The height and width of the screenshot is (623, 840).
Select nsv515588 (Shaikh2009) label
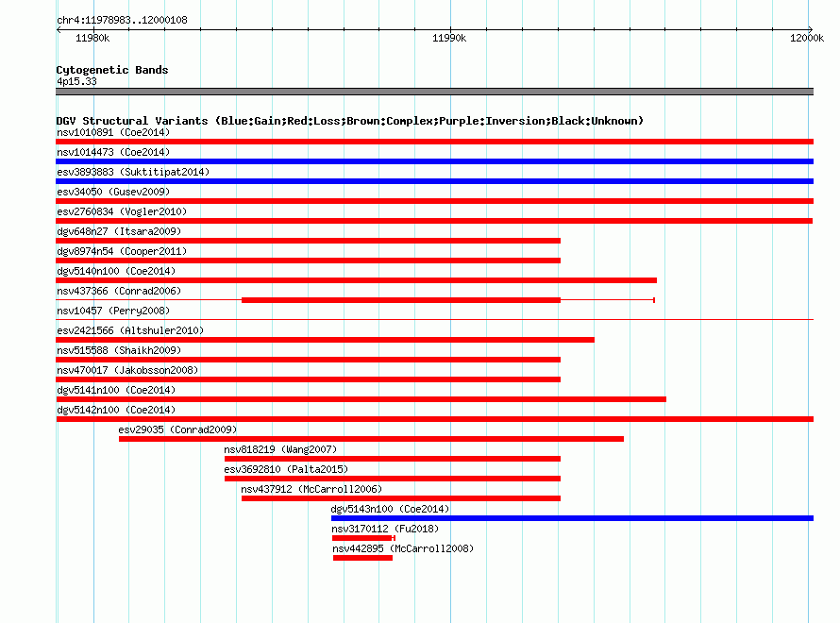click(119, 350)
